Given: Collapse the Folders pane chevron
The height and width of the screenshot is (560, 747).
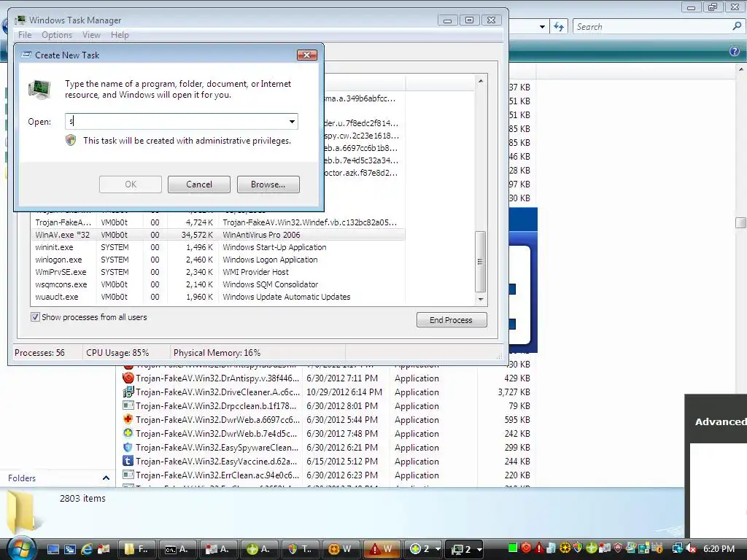Looking at the screenshot, I should pos(106,478).
